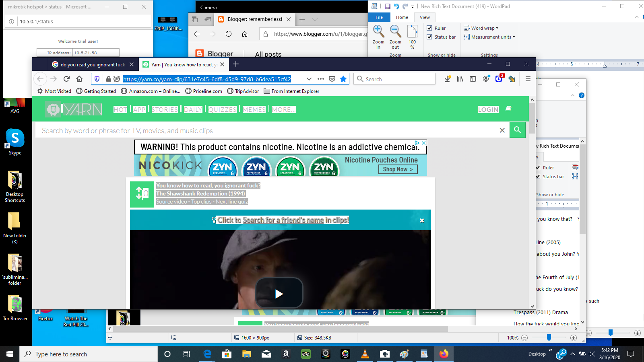Click 'Click to Search for a friend's name' link
Viewport: 644px width, 362px height.
coord(283,220)
